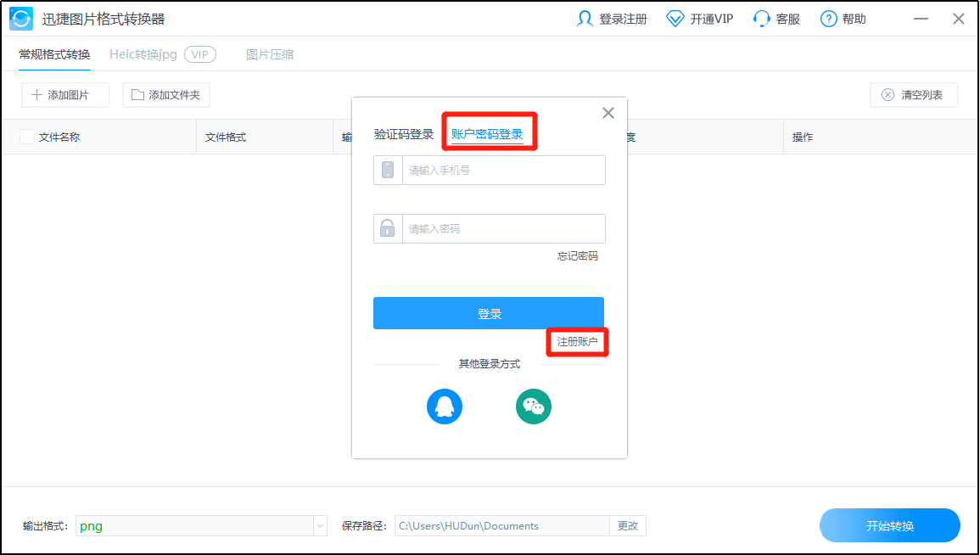Toggle the 文件名称 select-all checkbox
This screenshot has height=555, width=980.
pyautogui.click(x=27, y=137)
